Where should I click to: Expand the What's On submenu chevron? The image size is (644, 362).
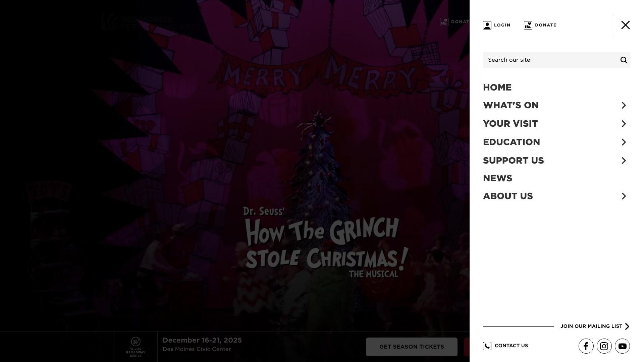[x=624, y=105]
